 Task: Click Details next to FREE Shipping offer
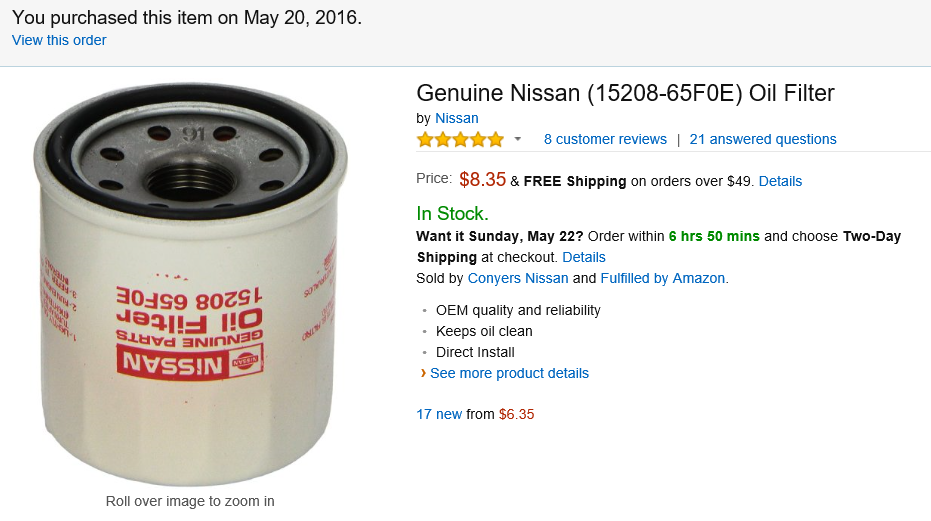[x=780, y=181]
